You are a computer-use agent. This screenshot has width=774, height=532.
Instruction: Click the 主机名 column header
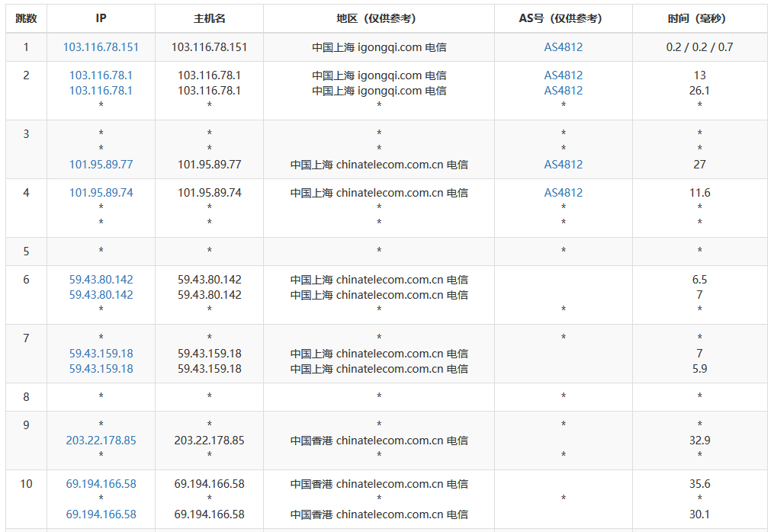[209, 18]
